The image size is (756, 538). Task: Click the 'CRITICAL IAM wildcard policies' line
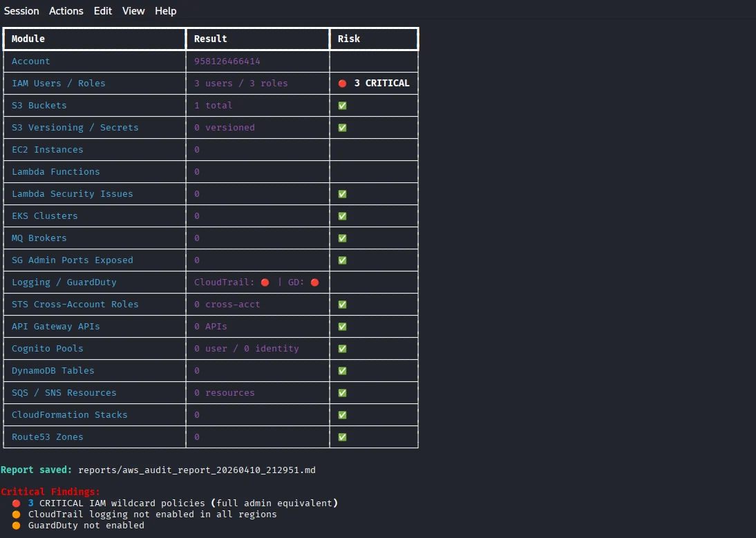point(182,503)
